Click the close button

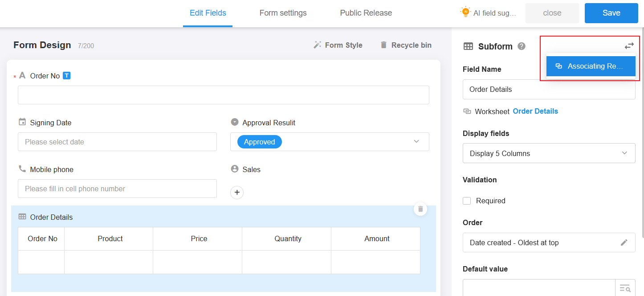(x=552, y=13)
